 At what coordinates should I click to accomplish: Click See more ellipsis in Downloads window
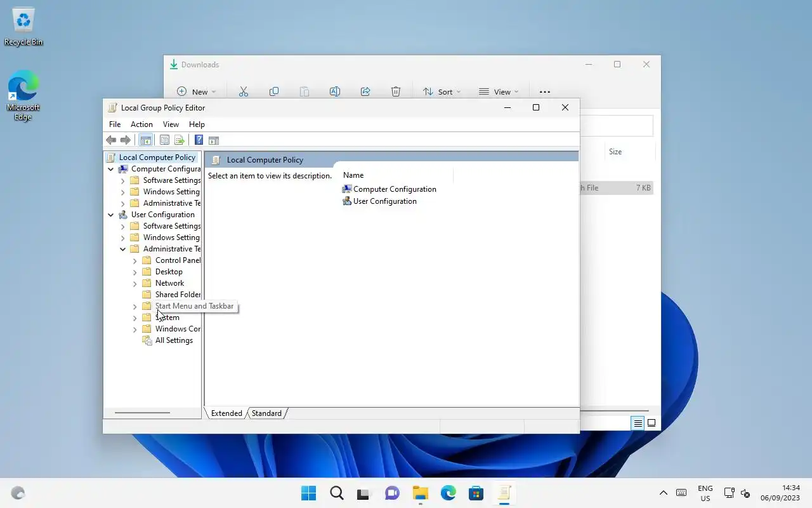click(x=545, y=91)
